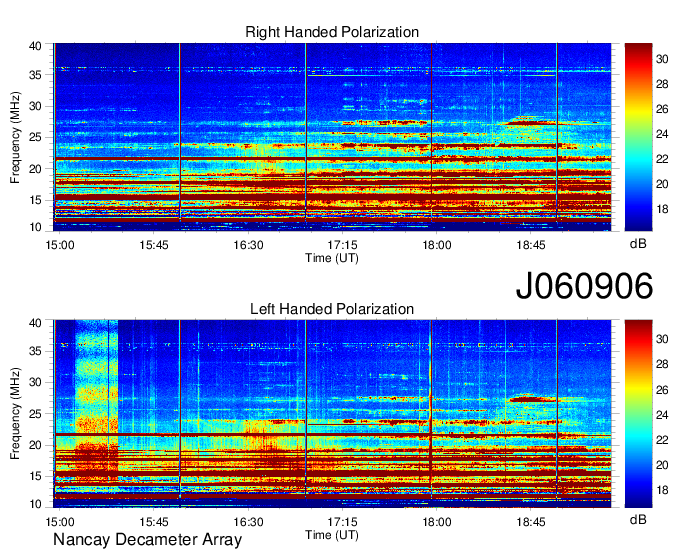
Task: Click the arc-shaped red emission near 18:45 in left-handed spectrogram
Action: [533, 398]
